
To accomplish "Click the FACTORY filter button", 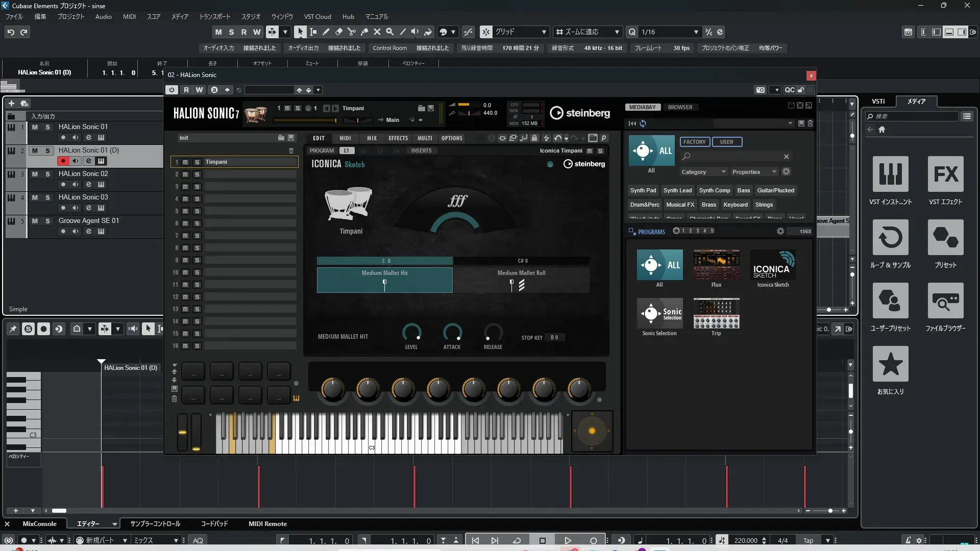I will click(x=694, y=142).
